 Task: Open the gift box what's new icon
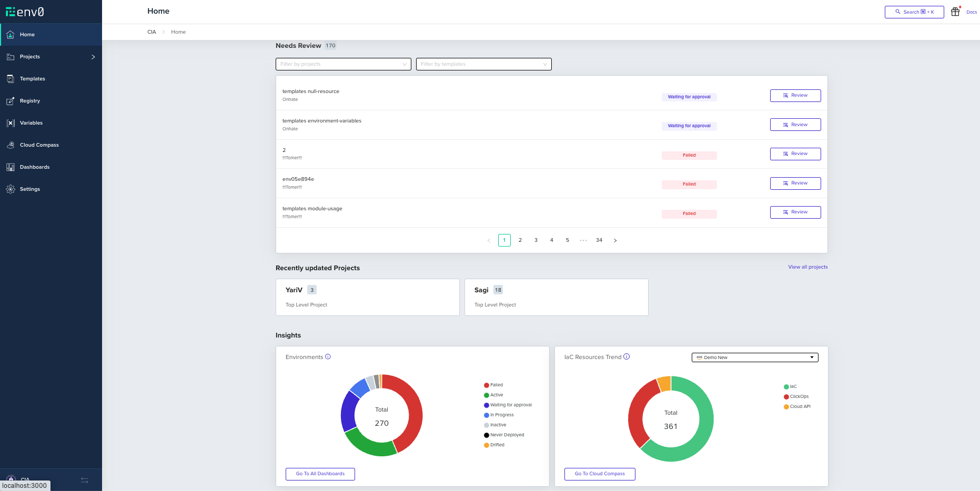pos(955,12)
